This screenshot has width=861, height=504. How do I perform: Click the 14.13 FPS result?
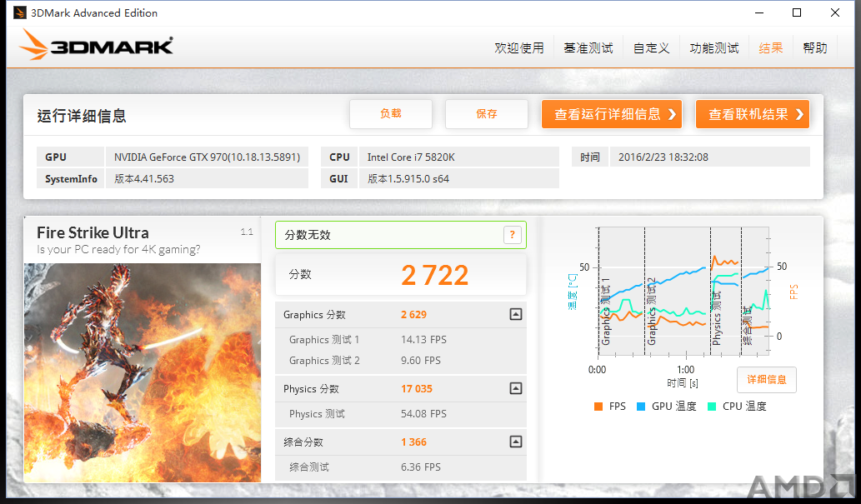click(x=423, y=340)
